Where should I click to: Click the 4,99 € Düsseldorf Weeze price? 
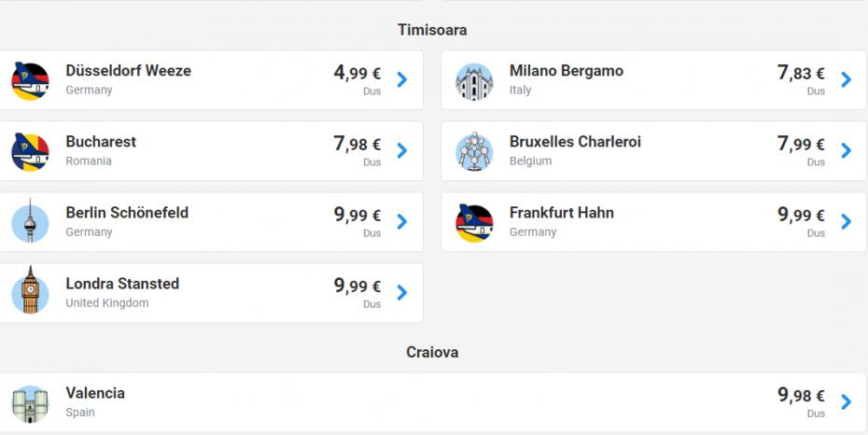point(357,73)
